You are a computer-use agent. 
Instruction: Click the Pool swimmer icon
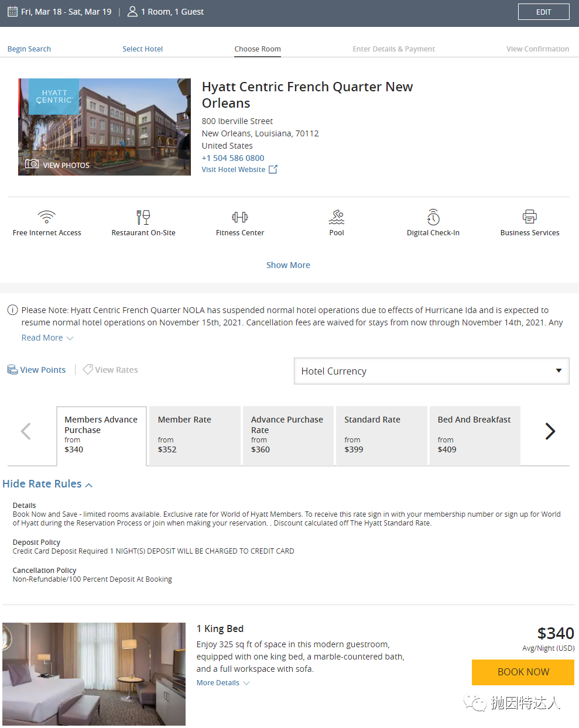tap(337, 217)
